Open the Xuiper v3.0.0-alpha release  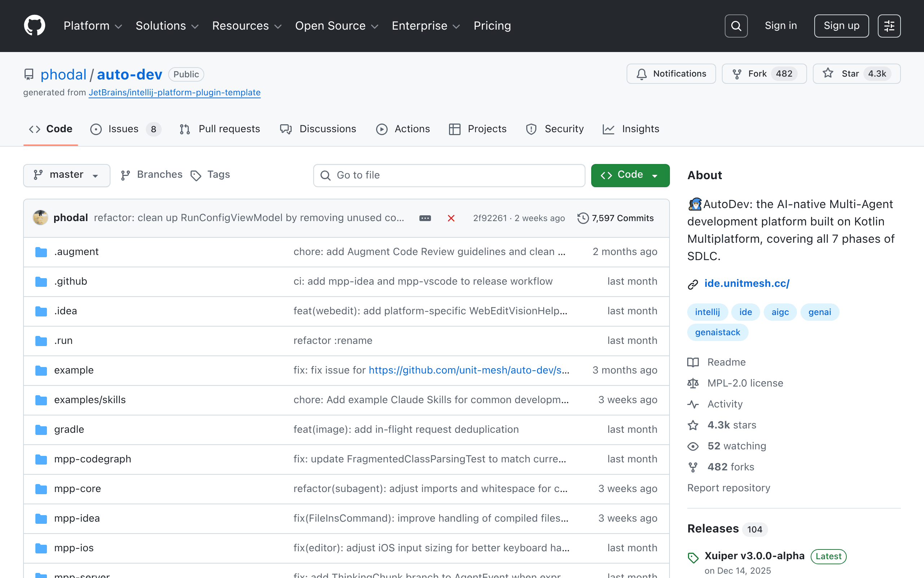click(x=754, y=556)
